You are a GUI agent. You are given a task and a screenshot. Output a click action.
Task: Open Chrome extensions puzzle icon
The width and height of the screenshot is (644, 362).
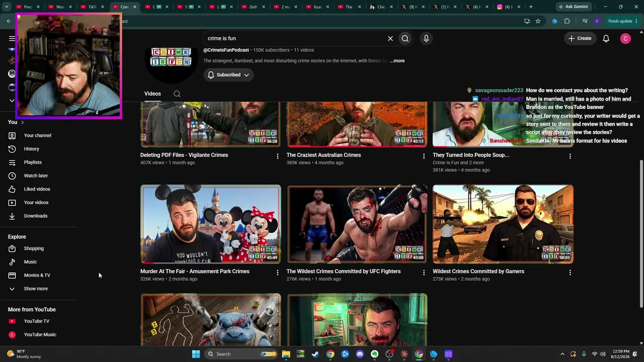tap(567, 21)
